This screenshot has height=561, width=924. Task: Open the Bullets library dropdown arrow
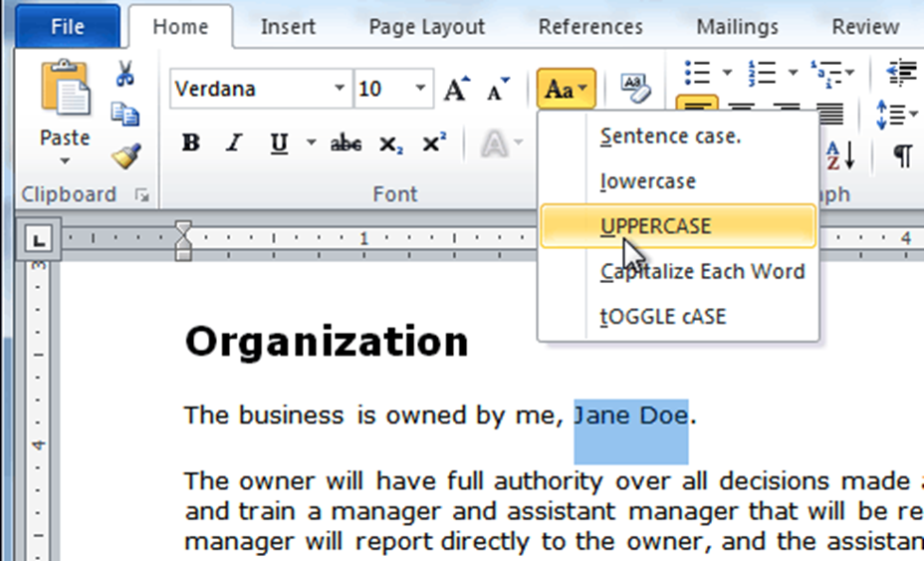[727, 73]
